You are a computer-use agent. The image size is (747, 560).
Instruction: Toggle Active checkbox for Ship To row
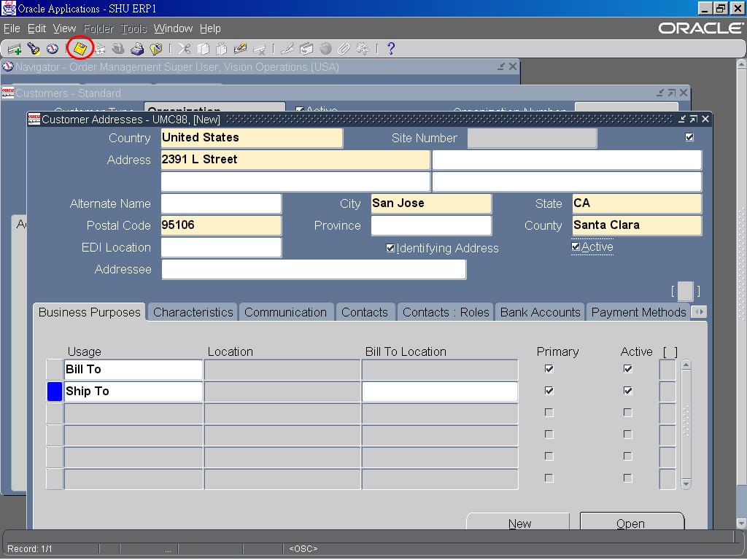627,391
